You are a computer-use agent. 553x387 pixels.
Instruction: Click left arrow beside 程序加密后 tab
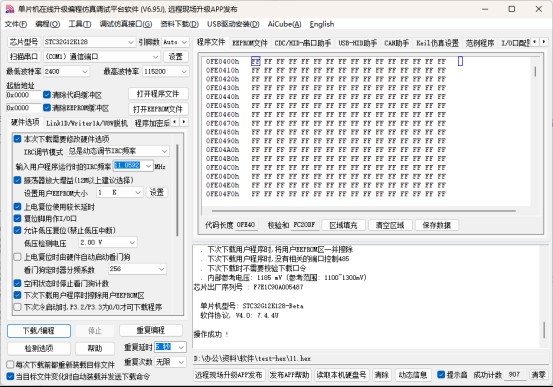(x=175, y=122)
